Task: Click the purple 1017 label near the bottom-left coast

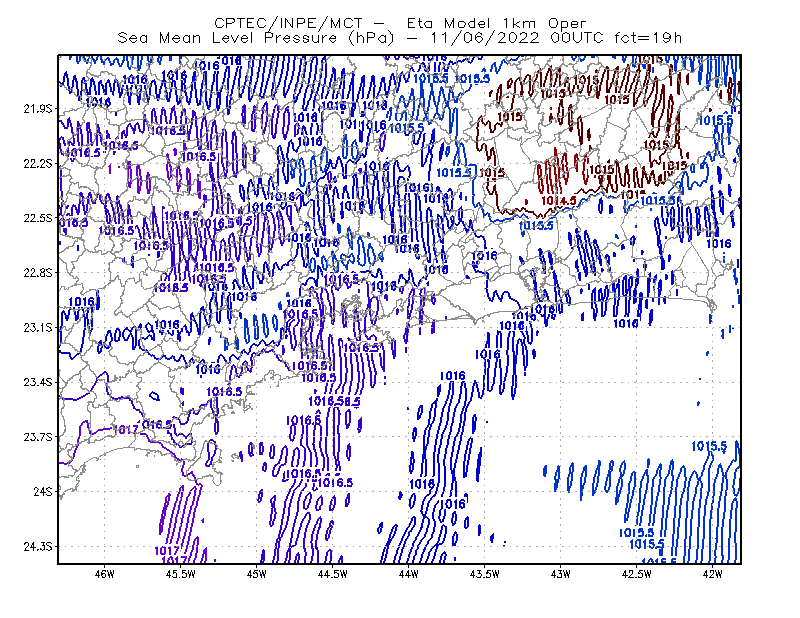Action: [125, 429]
